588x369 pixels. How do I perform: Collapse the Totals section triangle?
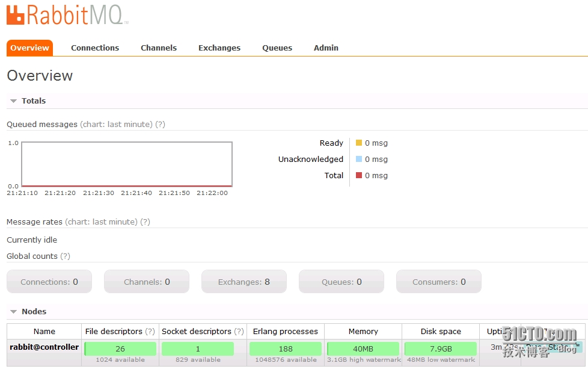point(13,101)
